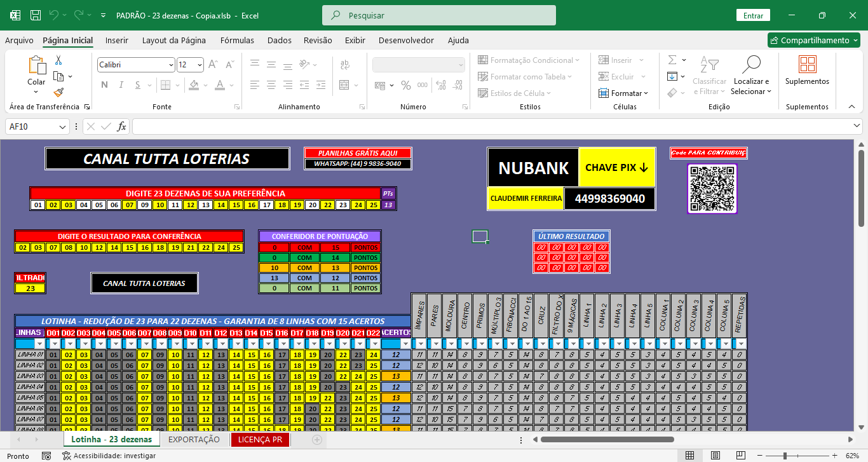Viewport: 868px width, 462px height.
Task: Apply the thousands separator style
Action: 422,85
